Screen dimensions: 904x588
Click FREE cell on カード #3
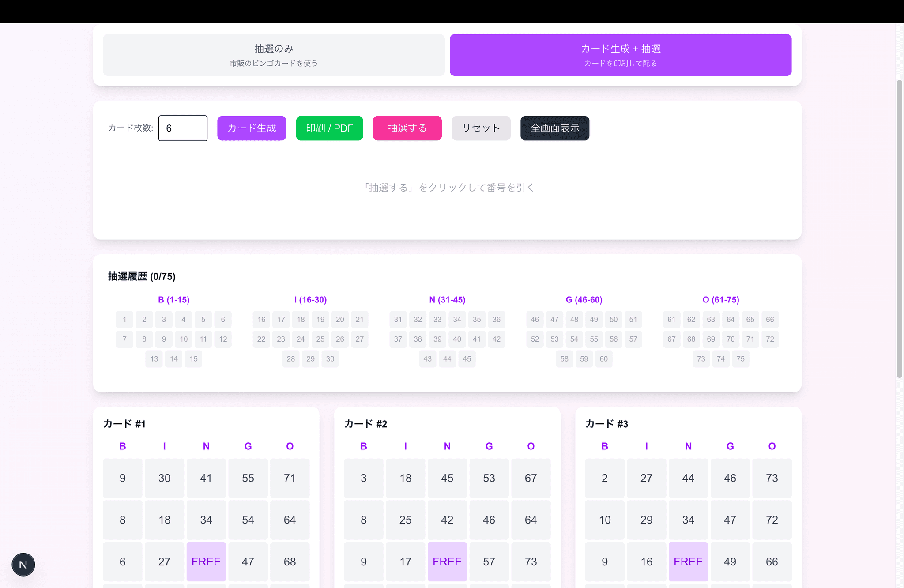(x=688, y=562)
